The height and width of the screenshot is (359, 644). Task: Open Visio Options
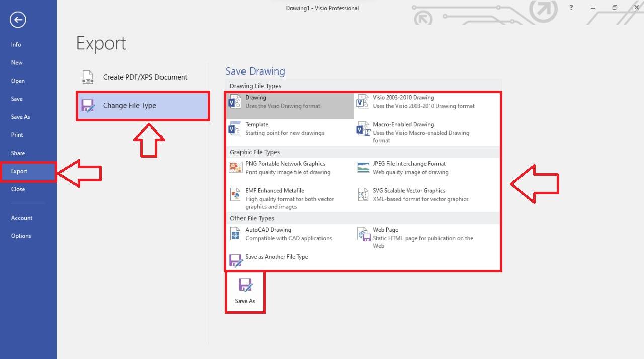tap(21, 235)
